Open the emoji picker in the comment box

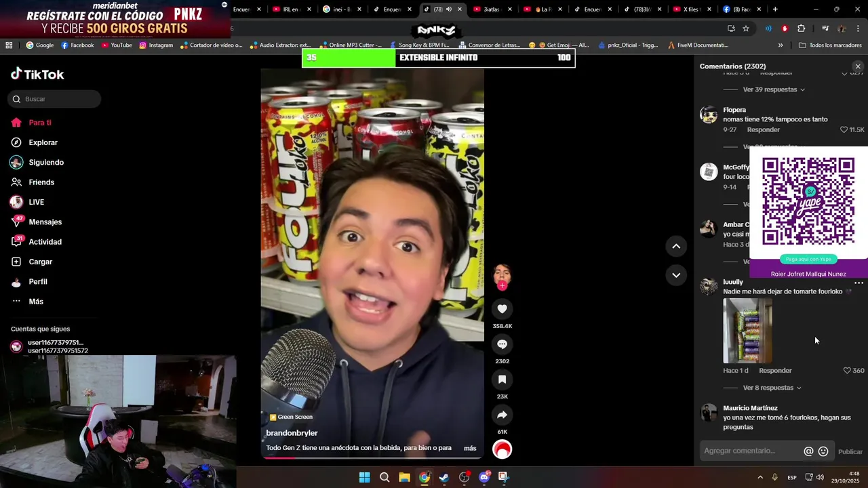(823, 451)
